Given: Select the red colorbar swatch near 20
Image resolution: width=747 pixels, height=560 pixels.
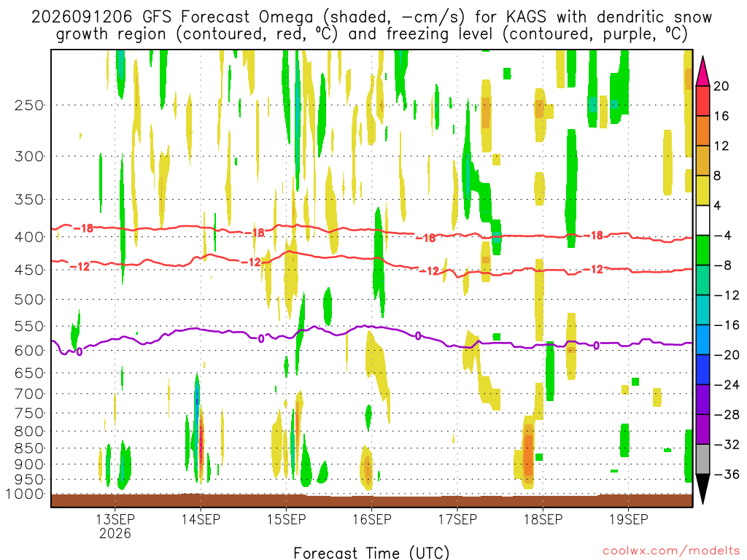Looking at the screenshot, I should coord(703,101).
